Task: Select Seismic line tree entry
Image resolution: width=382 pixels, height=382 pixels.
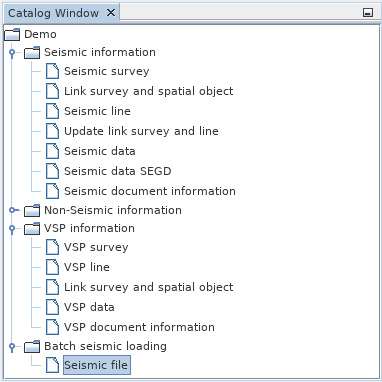Action: pos(97,111)
